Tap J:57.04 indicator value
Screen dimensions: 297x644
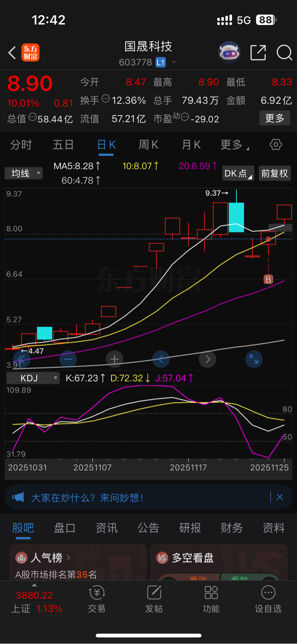coord(174,378)
